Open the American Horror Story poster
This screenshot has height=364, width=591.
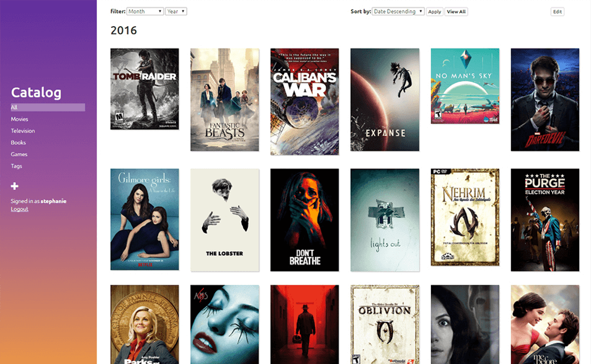[x=224, y=324]
